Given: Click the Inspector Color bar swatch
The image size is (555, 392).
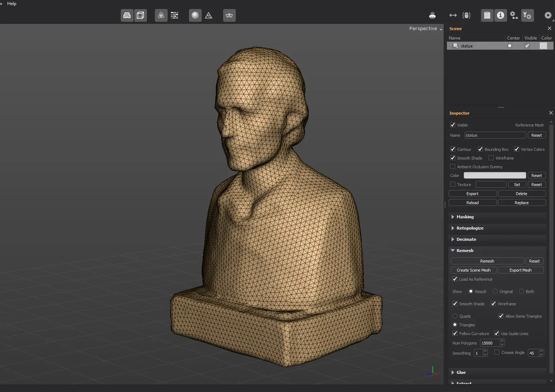Looking at the screenshot, I should [x=495, y=175].
